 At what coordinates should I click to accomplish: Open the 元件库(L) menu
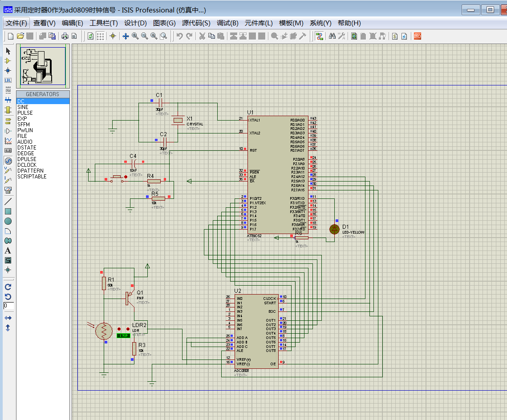259,23
